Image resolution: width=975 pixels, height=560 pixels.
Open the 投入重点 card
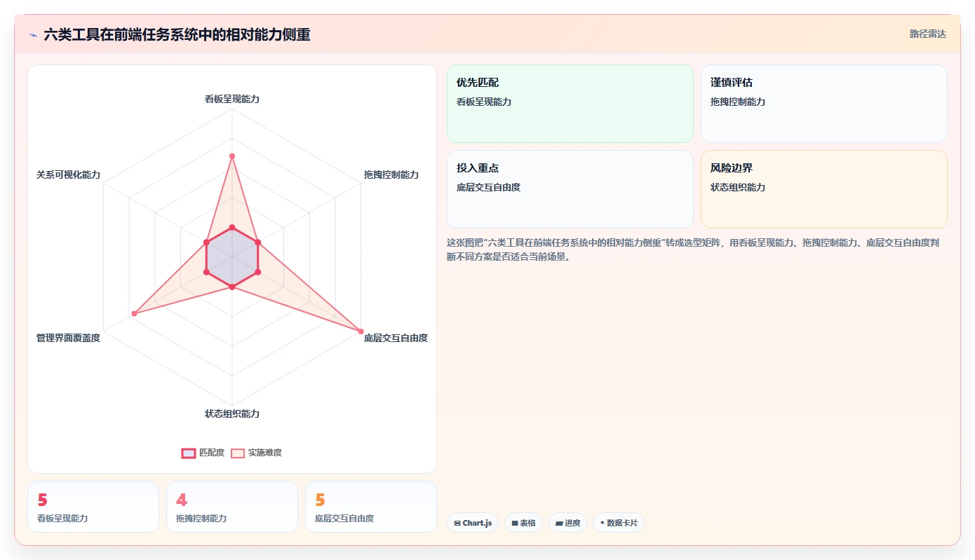[570, 189]
